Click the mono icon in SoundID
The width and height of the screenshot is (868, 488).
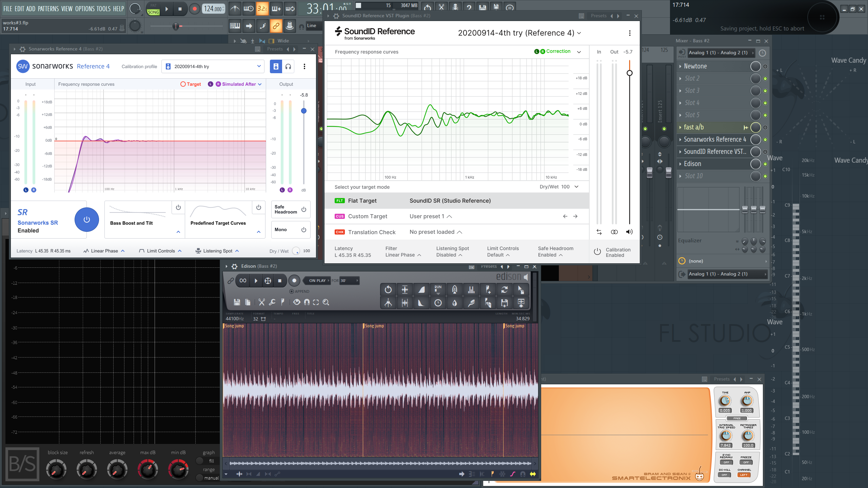614,232
